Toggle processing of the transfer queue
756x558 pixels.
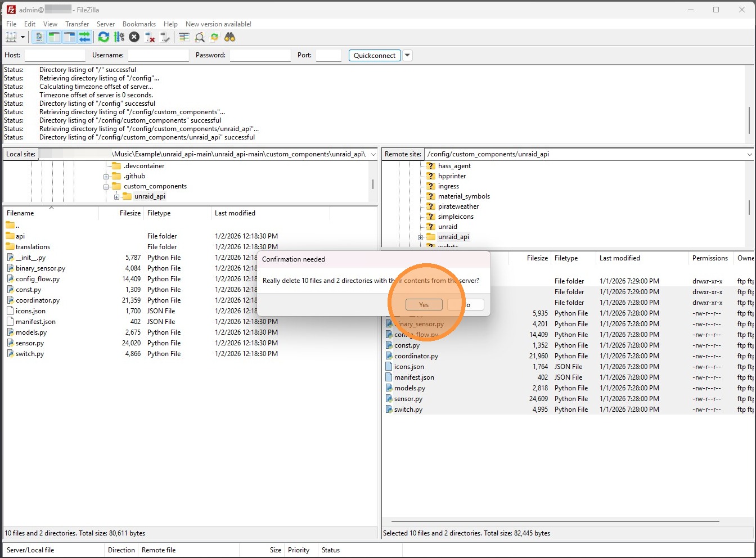tap(119, 37)
